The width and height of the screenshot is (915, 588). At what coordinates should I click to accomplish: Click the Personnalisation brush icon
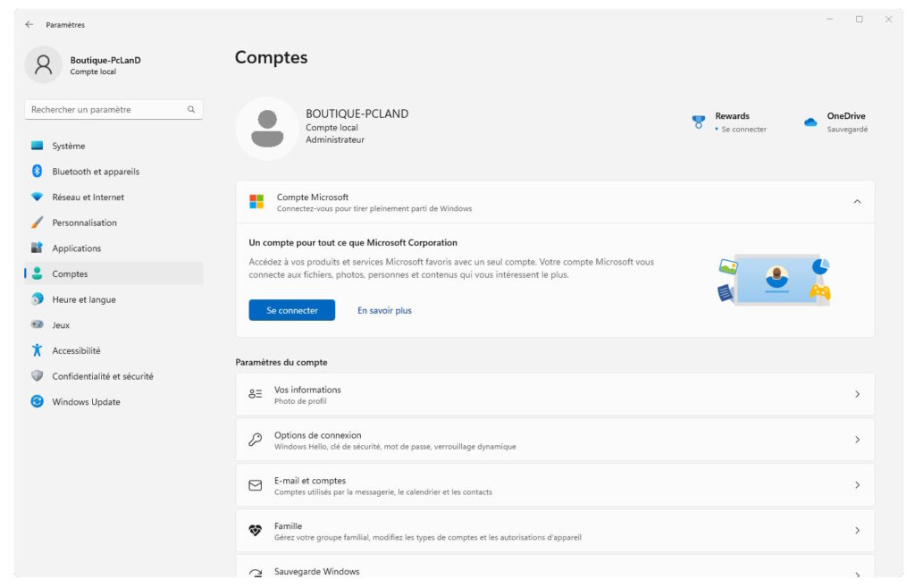38,222
